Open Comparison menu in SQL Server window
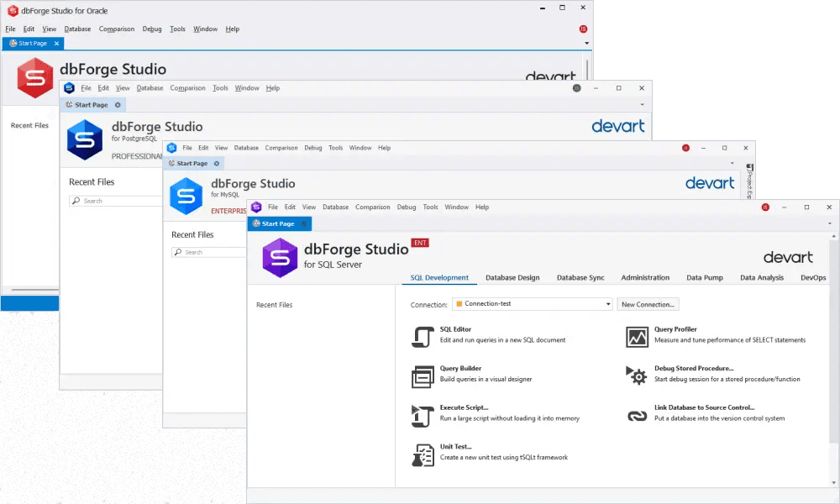Viewport: 840px width, 504px height. (372, 207)
